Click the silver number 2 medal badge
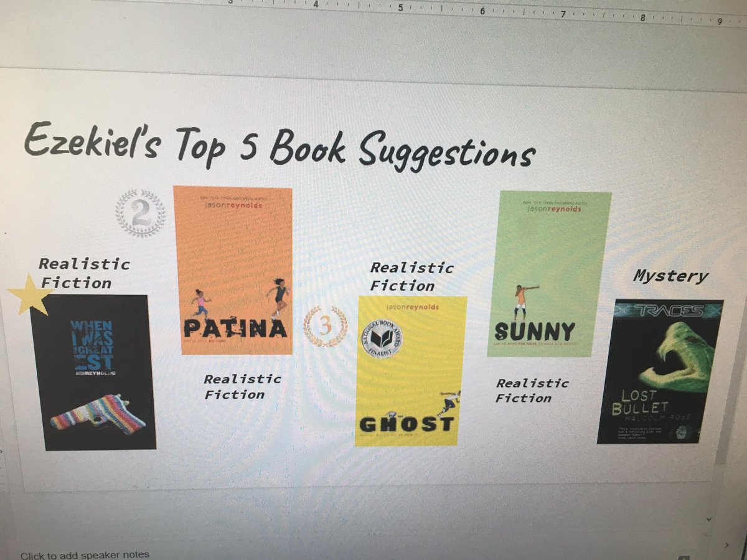The width and height of the screenshot is (747, 560). (140, 213)
